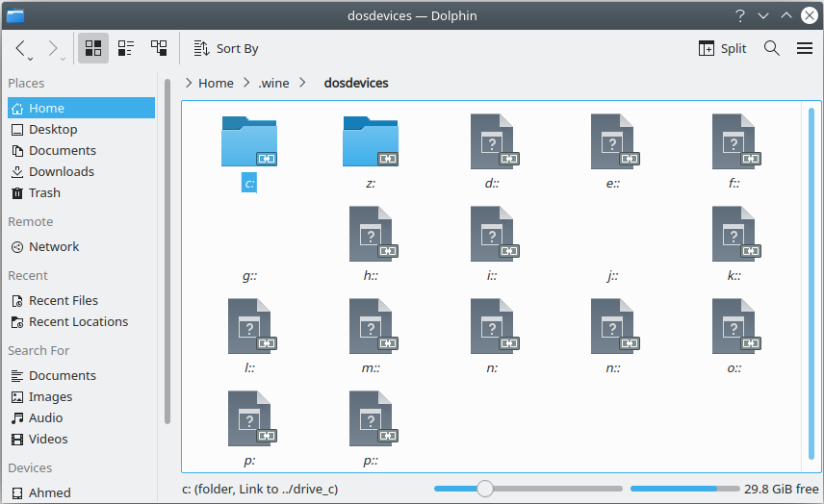This screenshot has width=824, height=504.
Task: Click the Split view button
Action: pyautogui.click(x=722, y=48)
